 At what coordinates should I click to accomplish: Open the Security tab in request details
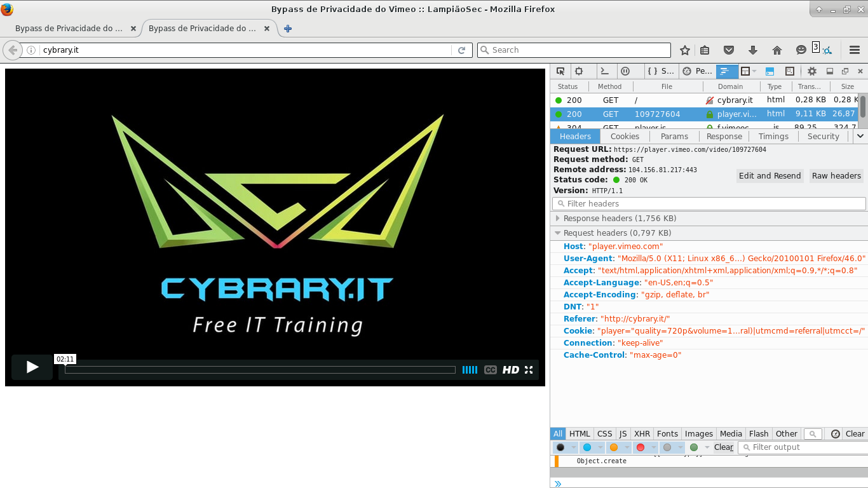[x=824, y=137]
